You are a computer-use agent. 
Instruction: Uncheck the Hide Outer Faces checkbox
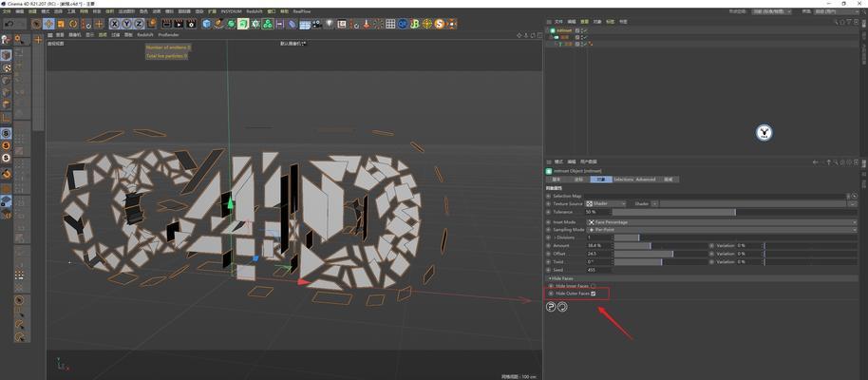[594, 294]
